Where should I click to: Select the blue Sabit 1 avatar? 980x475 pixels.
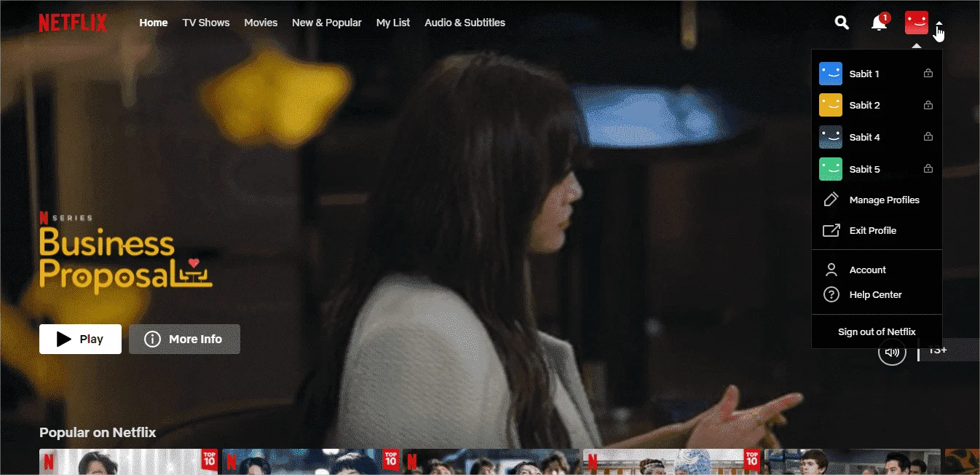tap(831, 74)
